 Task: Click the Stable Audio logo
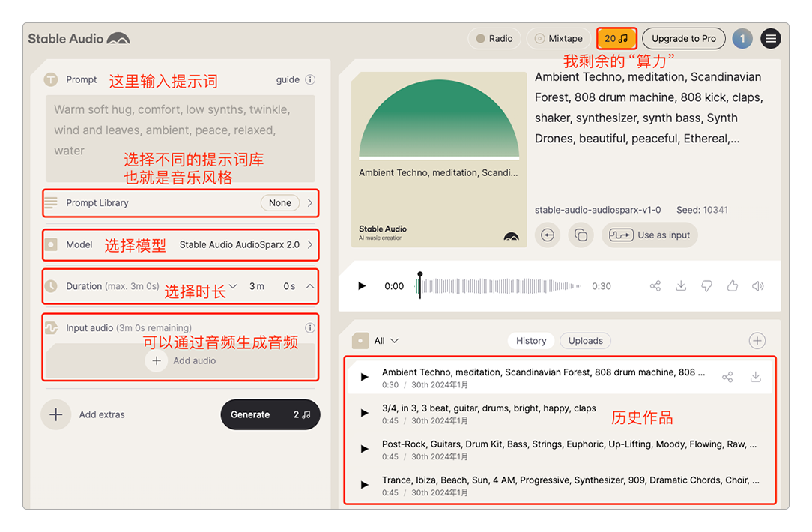[79, 39]
